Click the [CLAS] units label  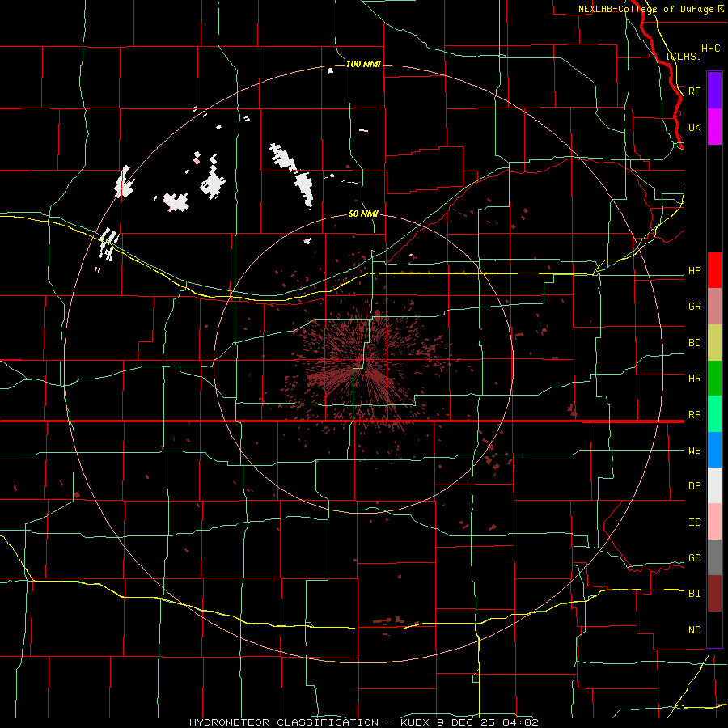point(684,56)
